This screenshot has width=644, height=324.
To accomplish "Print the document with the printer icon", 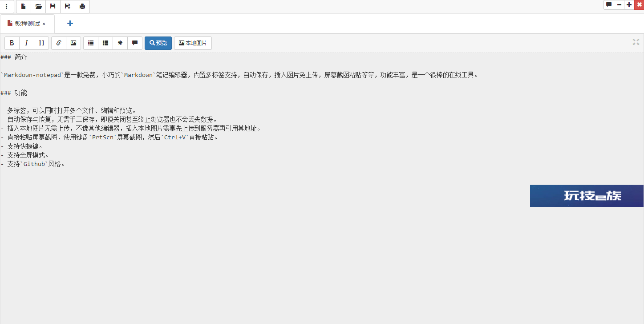I will tap(82, 7).
